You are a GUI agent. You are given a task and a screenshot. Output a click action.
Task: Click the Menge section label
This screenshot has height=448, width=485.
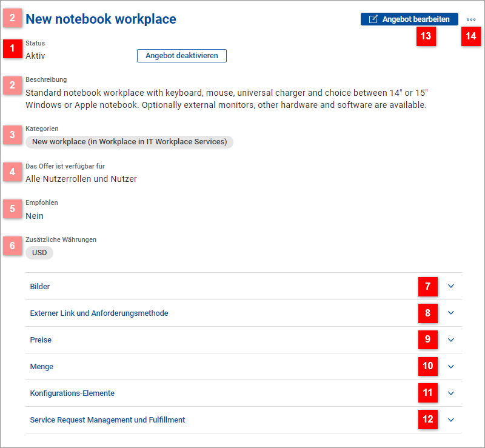pyautogui.click(x=42, y=367)
